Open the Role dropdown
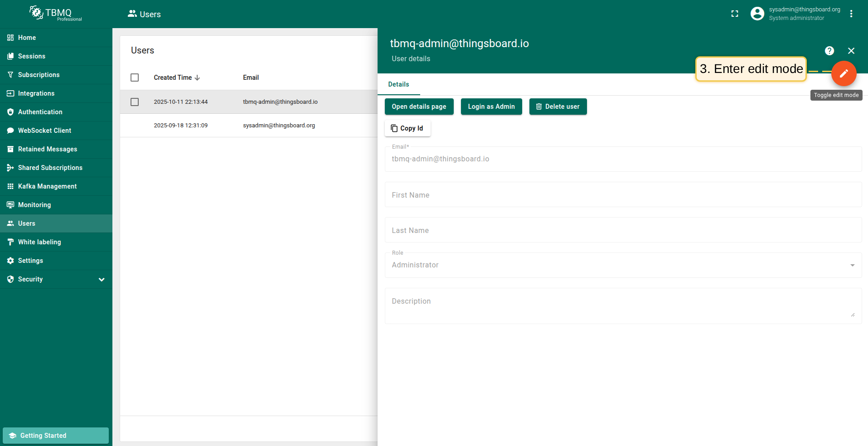The width and height of the screenshot is (868, 446). (623, 265)
